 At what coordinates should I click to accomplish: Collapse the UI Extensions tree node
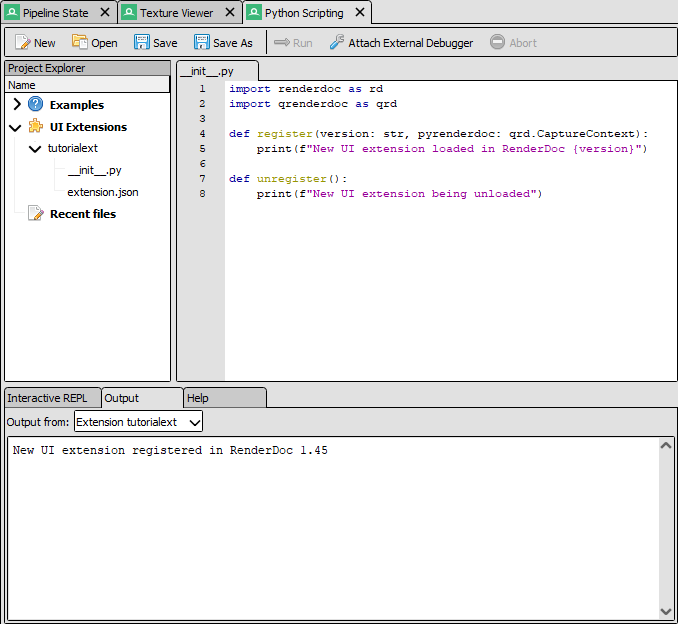point(15,128)
